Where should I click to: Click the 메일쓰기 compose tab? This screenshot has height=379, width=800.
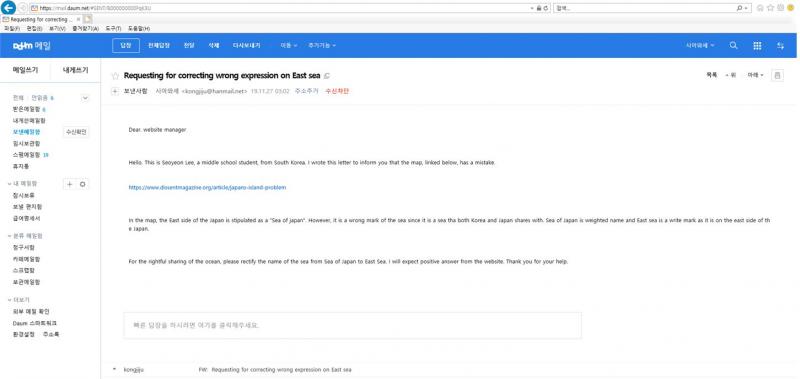click(25, 70)
